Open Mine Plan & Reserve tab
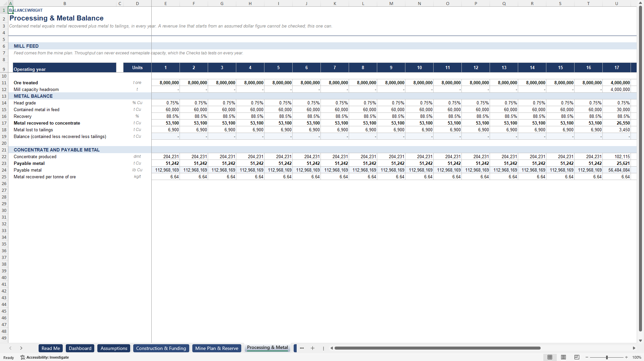 [x=217, y=348]
